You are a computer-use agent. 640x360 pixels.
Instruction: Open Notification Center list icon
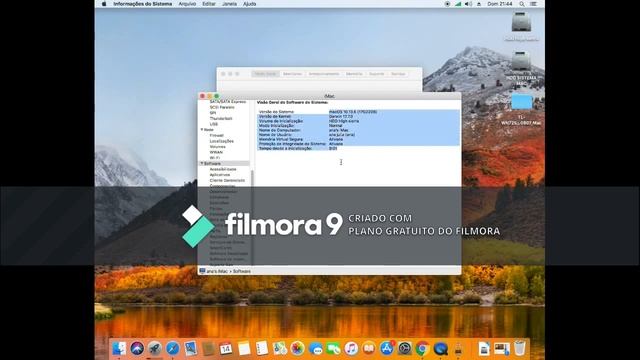point(533,4)
